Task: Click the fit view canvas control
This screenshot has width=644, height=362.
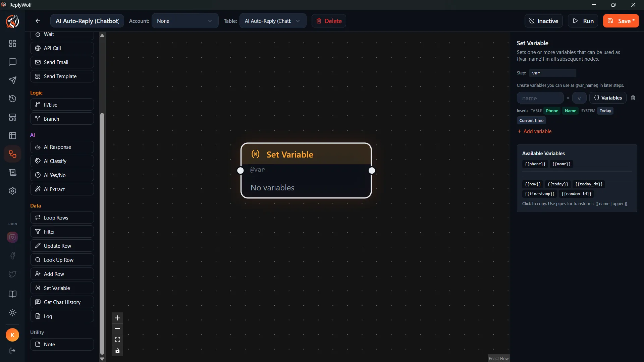Action: (x=117, y=340)
